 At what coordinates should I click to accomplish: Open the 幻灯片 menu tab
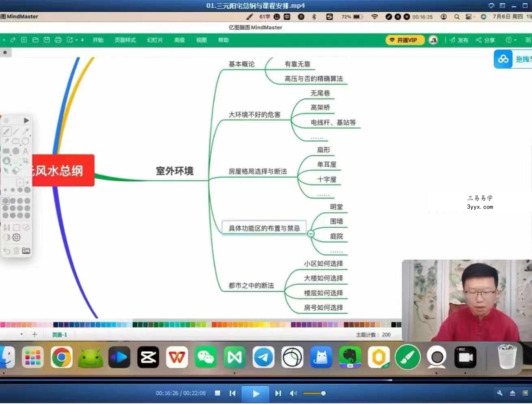click(x=155, y=40)
